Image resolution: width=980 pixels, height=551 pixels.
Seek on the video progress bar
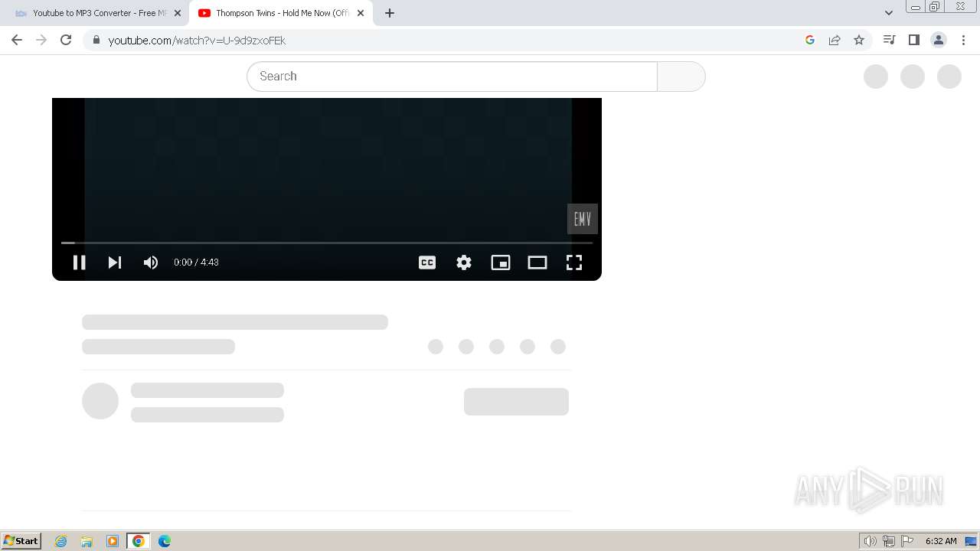tap(327, 243)
